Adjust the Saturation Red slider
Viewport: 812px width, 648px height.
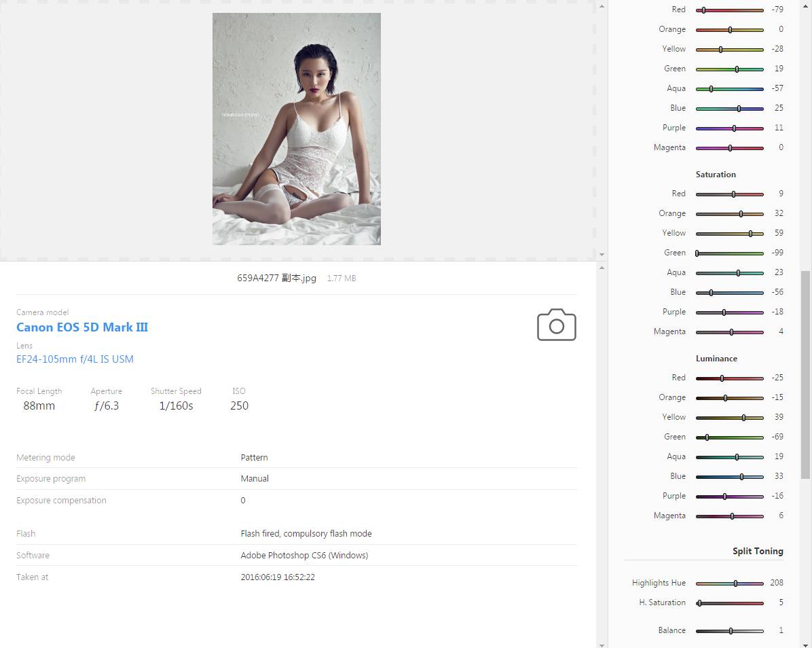click(730, 194)
